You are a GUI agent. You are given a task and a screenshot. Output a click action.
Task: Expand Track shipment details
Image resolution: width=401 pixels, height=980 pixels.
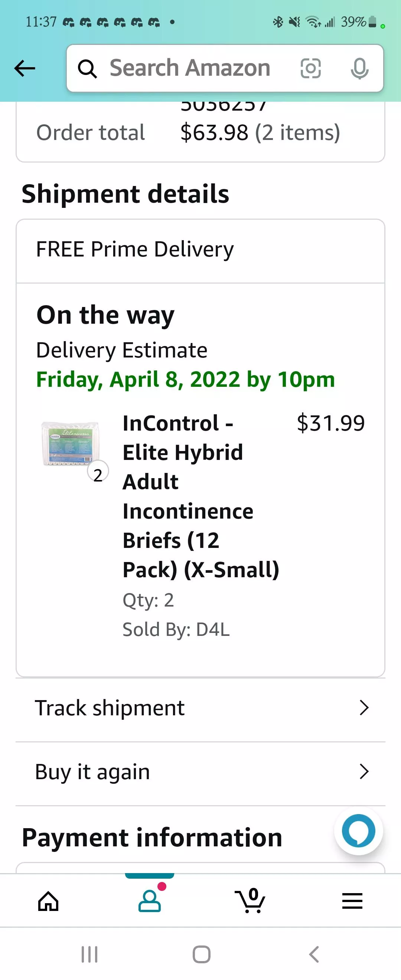tap(364, 708)
